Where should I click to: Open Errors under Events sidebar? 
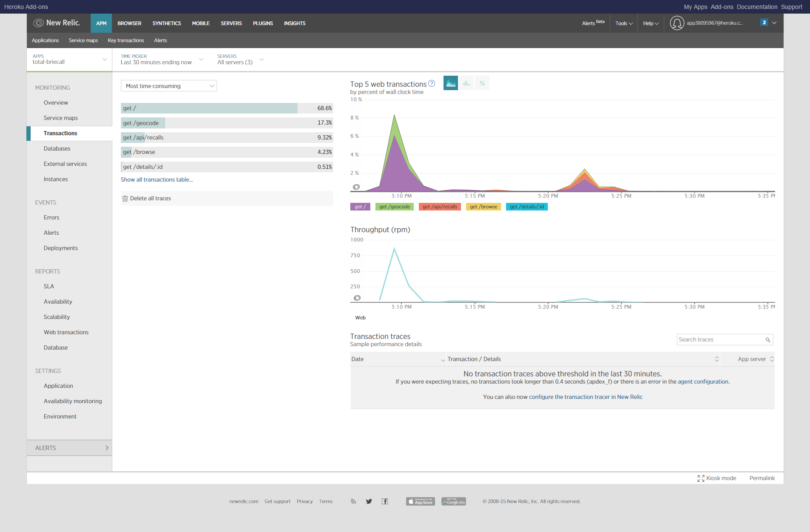(52, 218)
